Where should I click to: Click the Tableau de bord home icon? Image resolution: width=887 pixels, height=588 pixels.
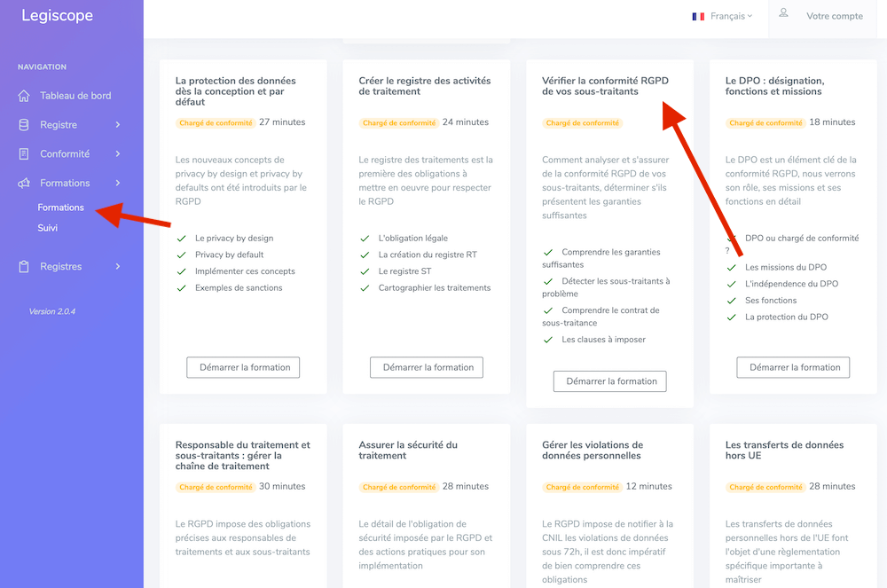[x=24, y=96]
